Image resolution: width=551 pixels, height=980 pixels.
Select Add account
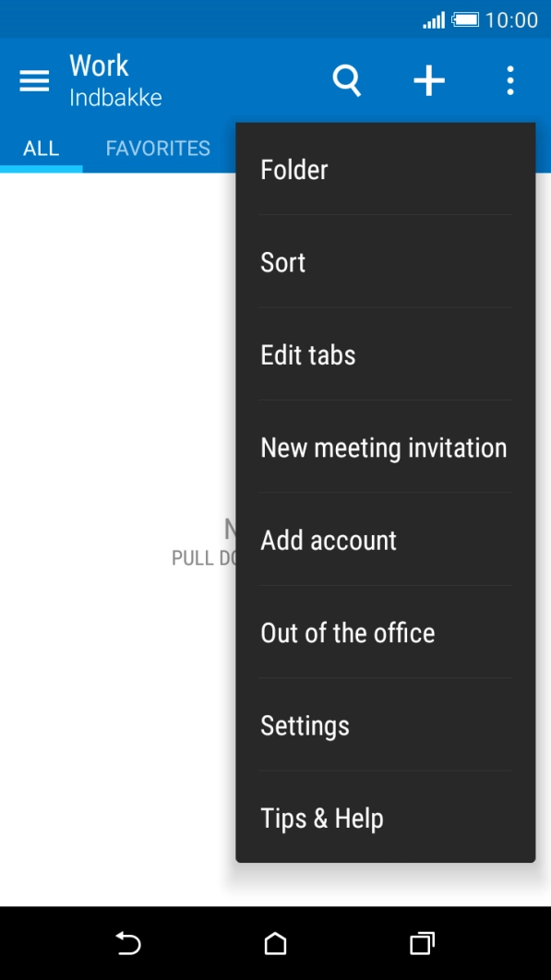[x=328, y=540]
